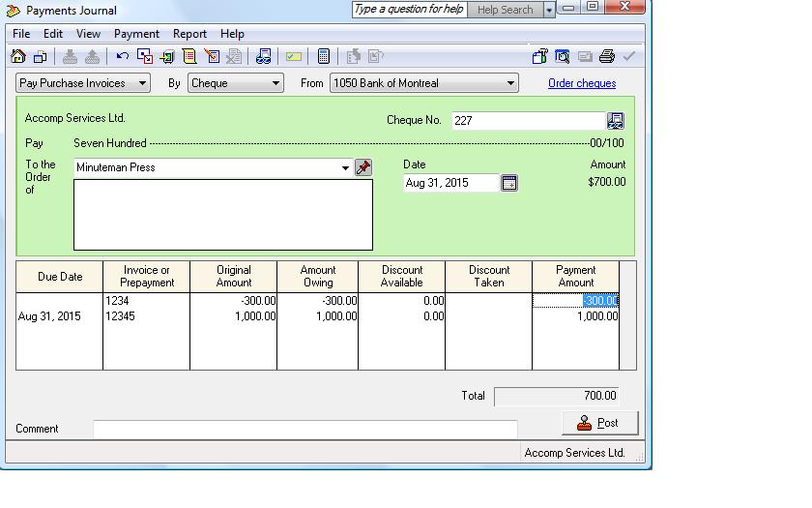
Task: Click the Date field showing Aug 31, 2015
Action: (451, 183)
